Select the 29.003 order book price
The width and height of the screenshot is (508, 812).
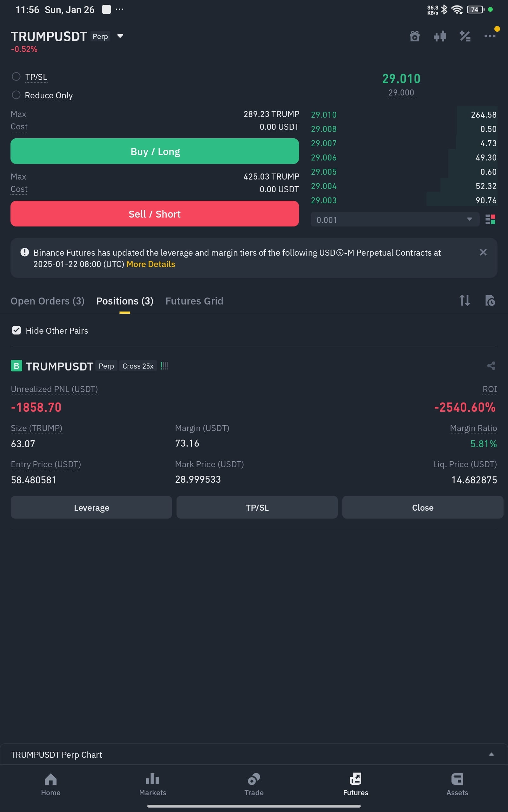[x=324, y=200]
